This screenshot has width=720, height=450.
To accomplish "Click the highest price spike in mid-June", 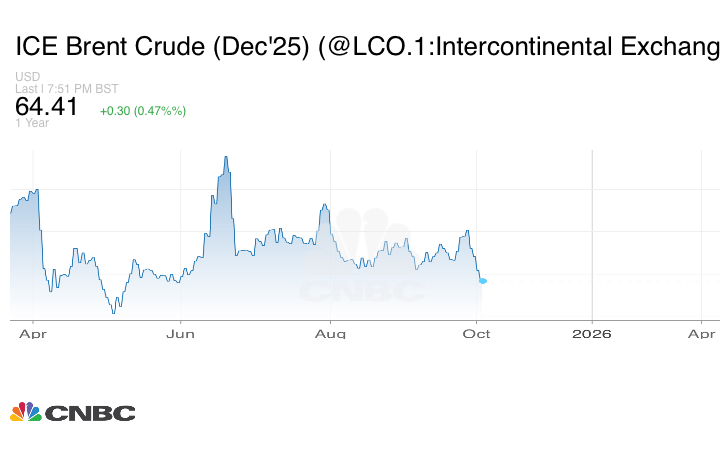I will point(227,158).
